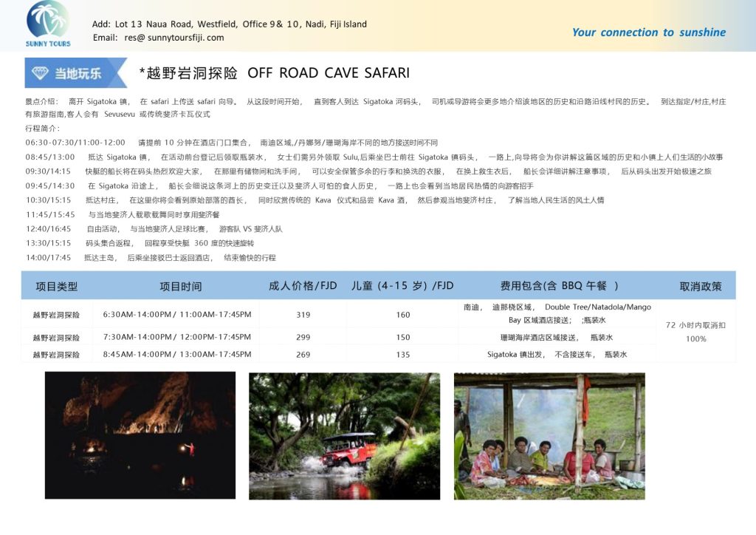Click the 景点介绍 paragraph label
This screenshot has height=535, width=756.
point(41,101)
